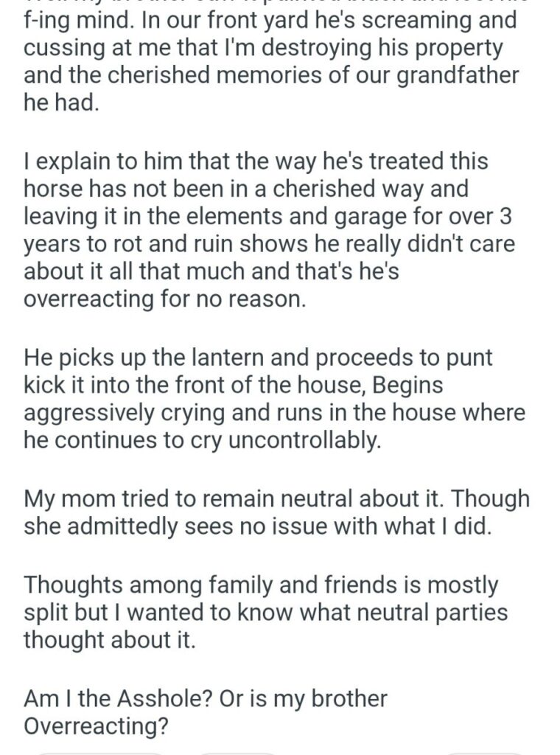560x755 pixels.
Task: Click the line "thought about it."
Action: [110, 640]
